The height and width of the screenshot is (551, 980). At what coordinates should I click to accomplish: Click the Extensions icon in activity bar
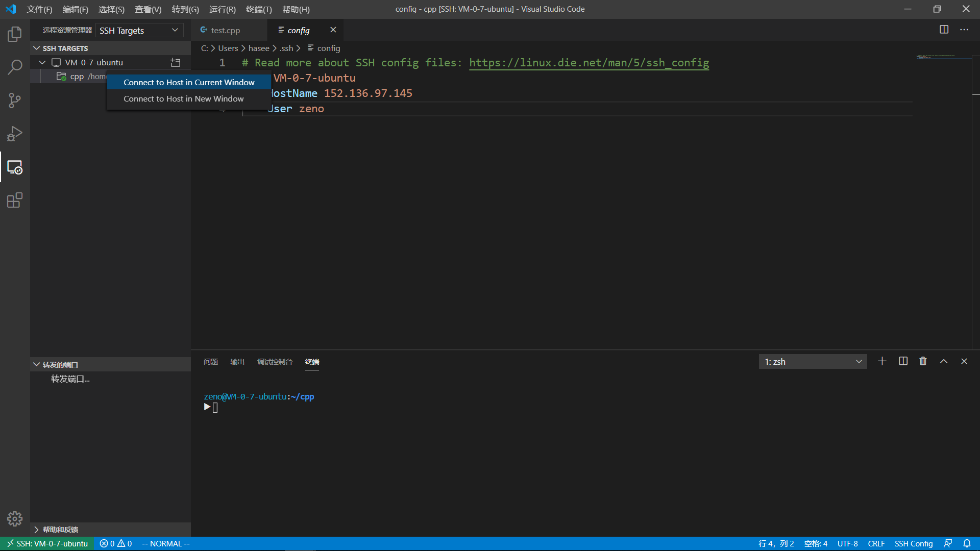point(15,201)
